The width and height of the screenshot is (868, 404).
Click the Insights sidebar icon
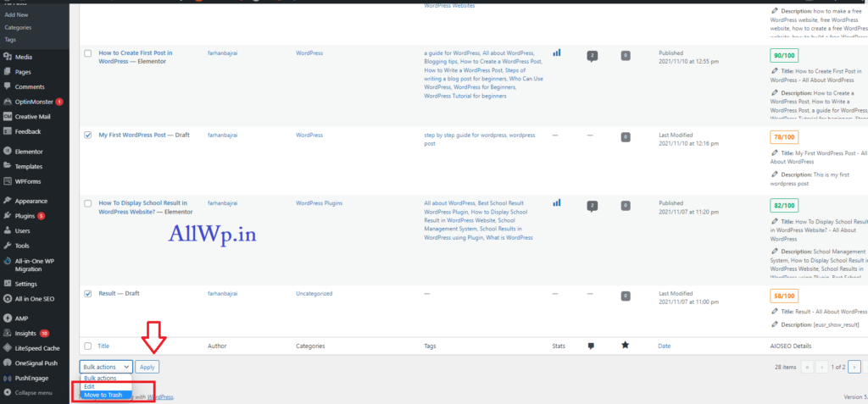coord(7,333)
